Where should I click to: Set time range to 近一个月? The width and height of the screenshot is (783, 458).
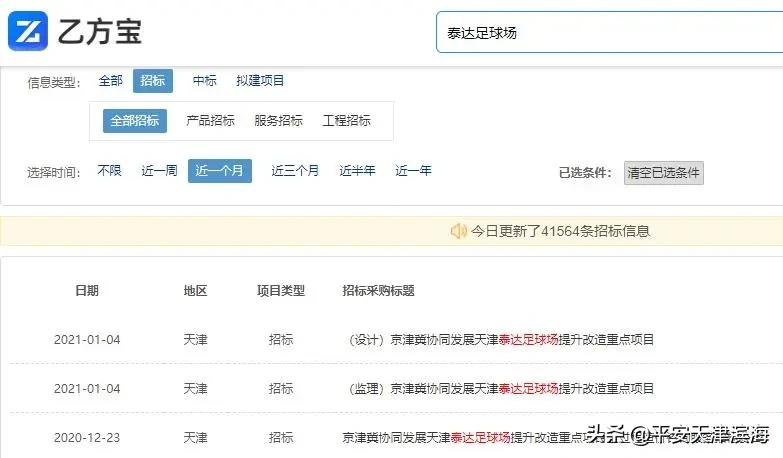point(220,171)
